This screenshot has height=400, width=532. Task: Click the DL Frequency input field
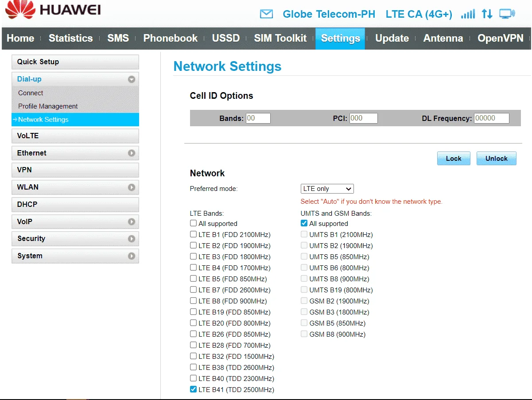point(492,118)
